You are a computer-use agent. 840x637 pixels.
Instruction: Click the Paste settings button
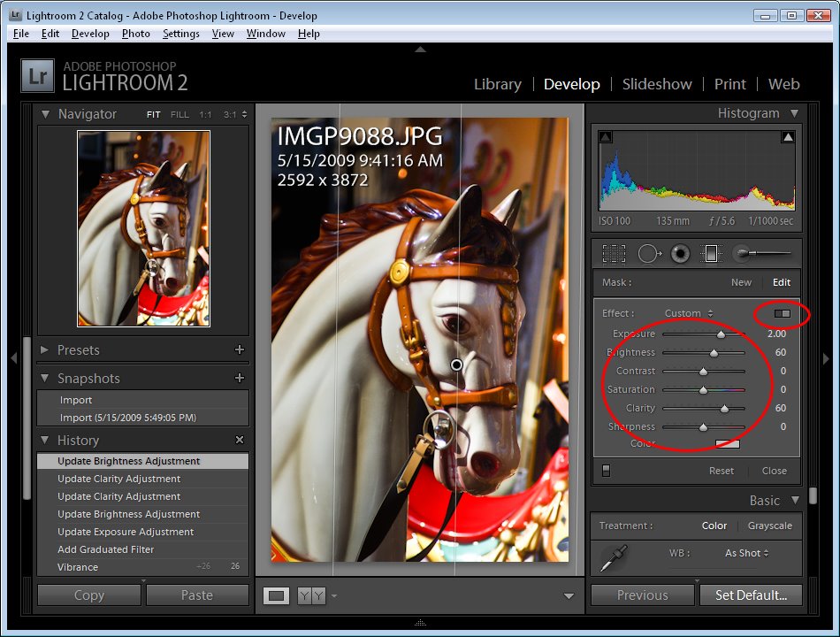tap(197, 595)
